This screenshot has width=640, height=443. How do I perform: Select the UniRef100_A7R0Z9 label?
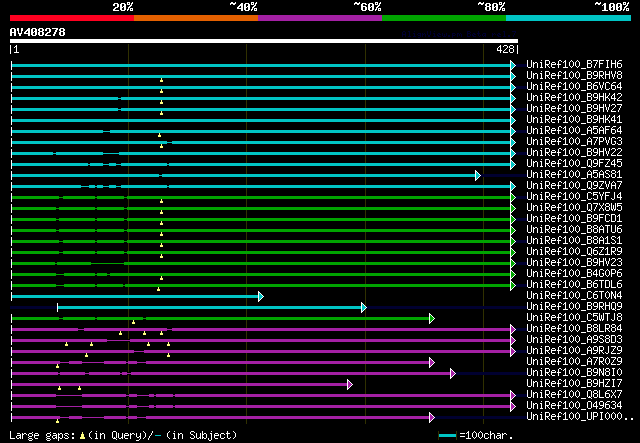point(574,362)
